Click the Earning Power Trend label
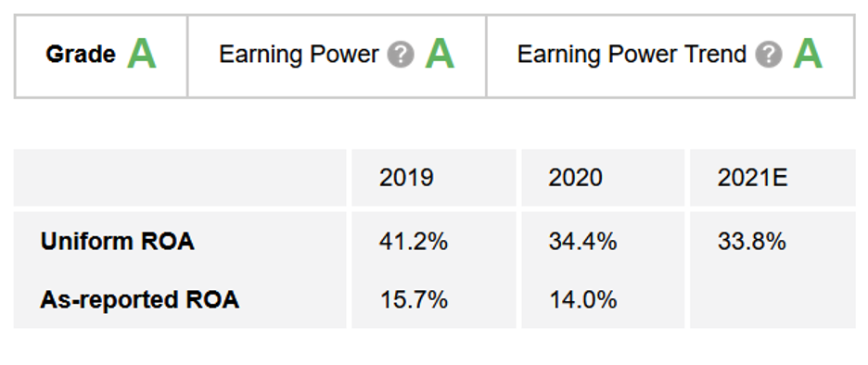 click(632, 55)
